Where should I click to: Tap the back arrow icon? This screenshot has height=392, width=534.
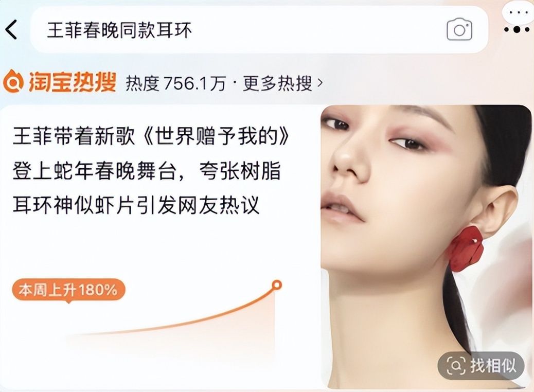11,30
